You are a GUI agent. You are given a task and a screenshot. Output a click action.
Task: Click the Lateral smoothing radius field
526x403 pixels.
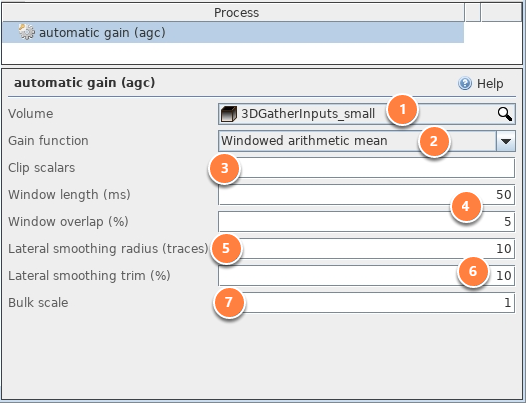pos(367,249)
